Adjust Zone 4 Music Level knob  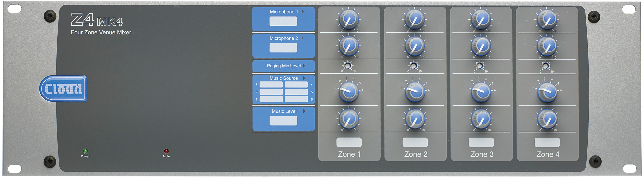547,119
